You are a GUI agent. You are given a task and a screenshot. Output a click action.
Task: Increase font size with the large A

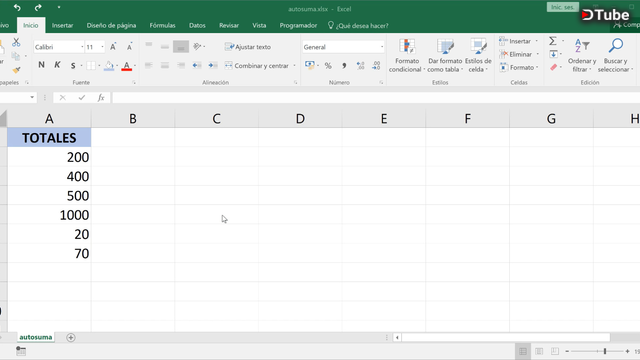pos(113,47)
